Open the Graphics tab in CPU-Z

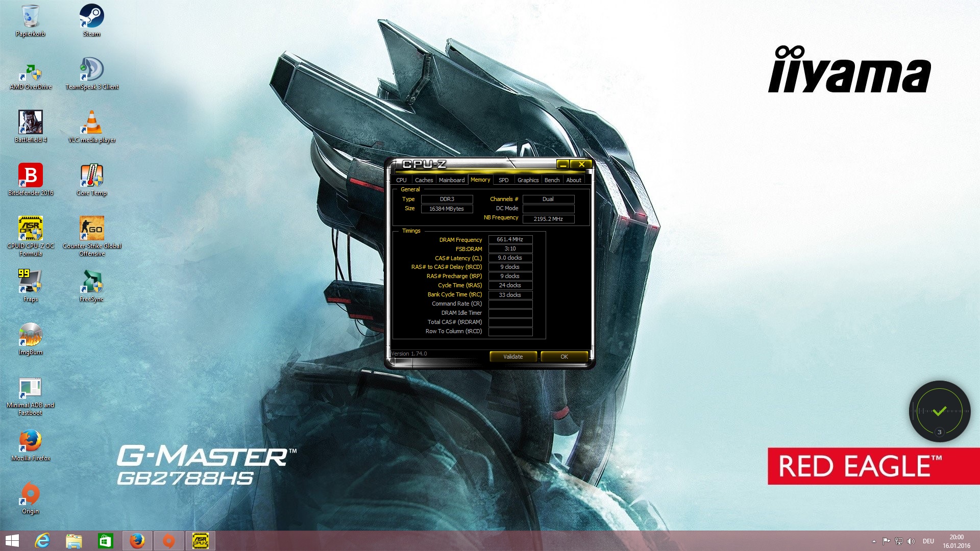(528, 180)
